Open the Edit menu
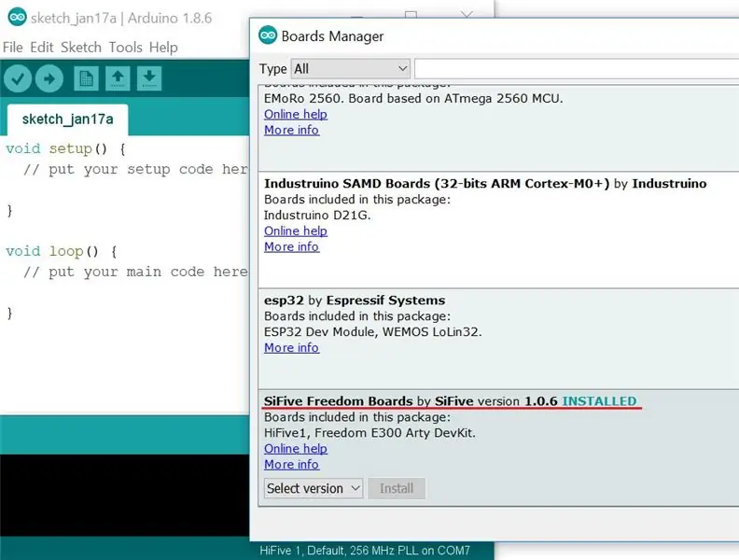Image resolution: width=739 pixels, height=560 pixels. pos(42,48)
